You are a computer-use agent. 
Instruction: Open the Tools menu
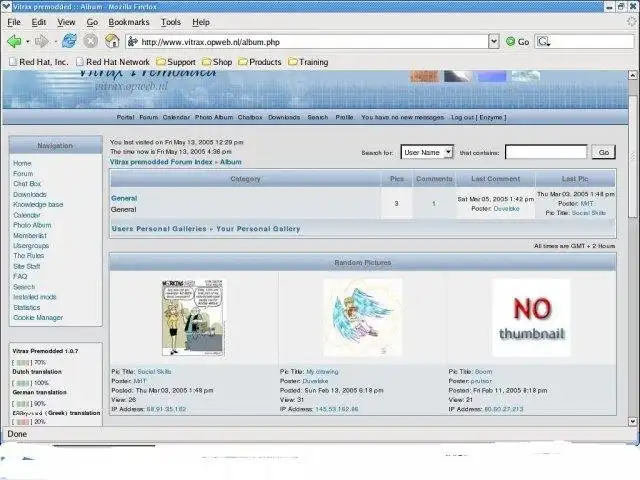coord(171,22)
